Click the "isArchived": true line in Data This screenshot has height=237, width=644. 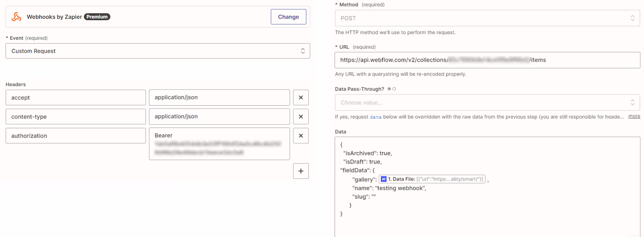click(368, 153)
